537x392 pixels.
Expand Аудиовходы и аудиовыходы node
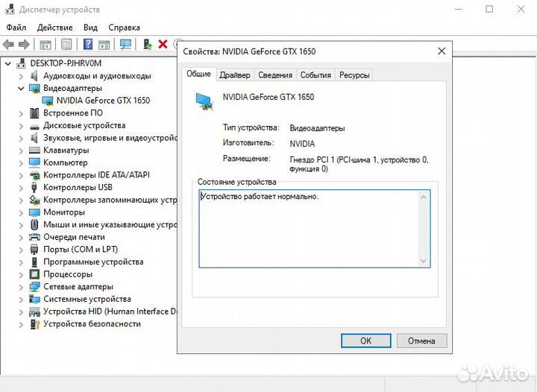coord(21,76)
